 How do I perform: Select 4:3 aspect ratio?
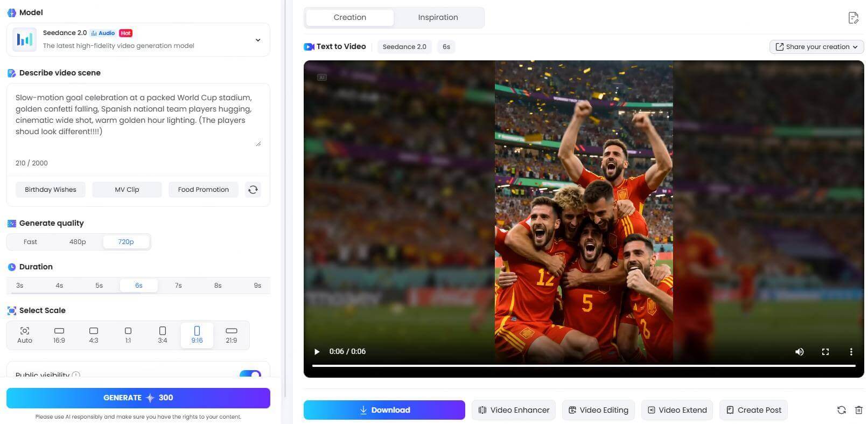tap(94, 335)
